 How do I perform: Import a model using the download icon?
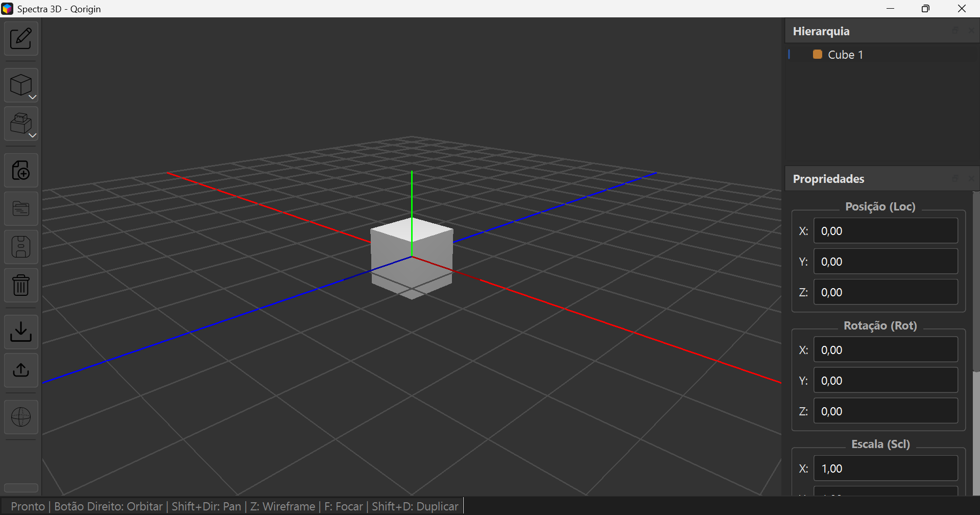pos(21,332)
